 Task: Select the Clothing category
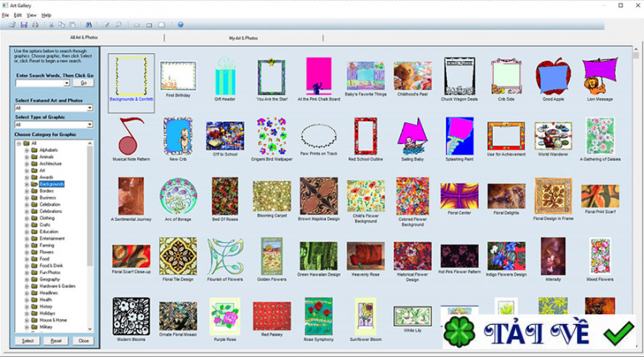[47, 218]
